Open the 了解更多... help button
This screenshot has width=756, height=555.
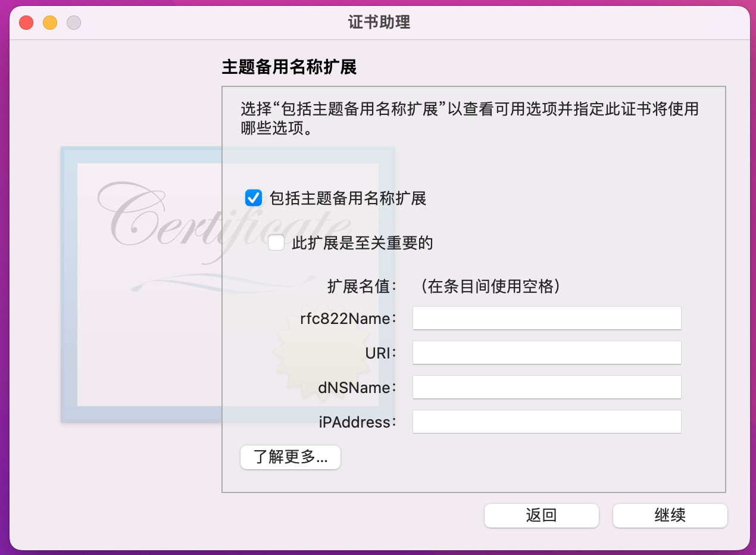(x=290, y=457)
